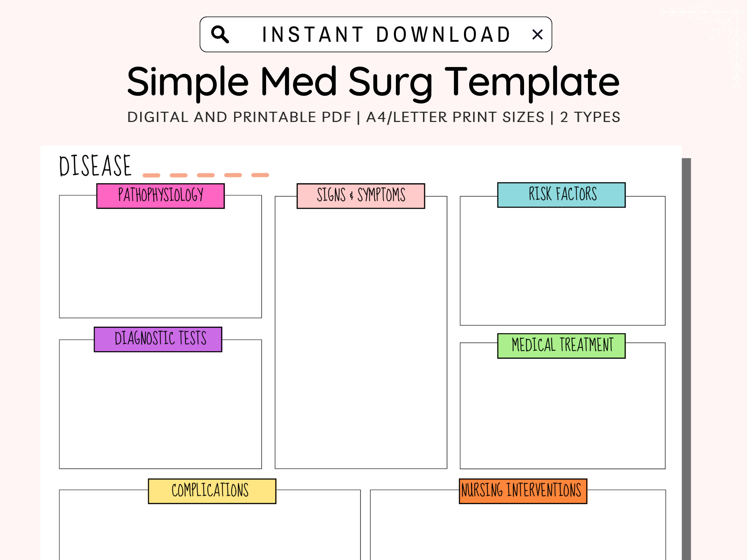Click the orange Nursing Interventions label
747x560 pixels.
(523, 491)
